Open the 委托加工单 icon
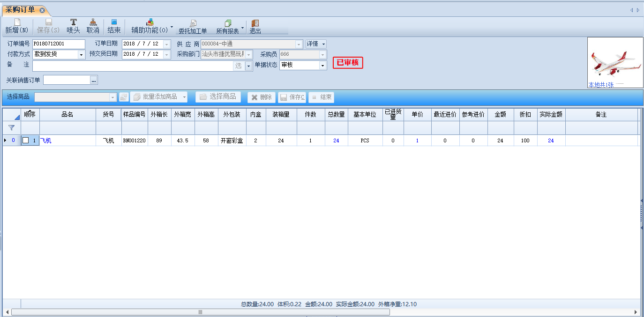The image size is (644, 317). pos(193,23)
